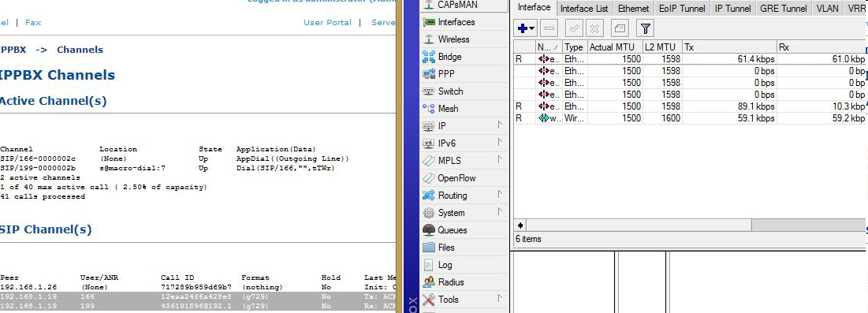Expand the IP submenu arrow
Viewport: 868px width, 313px height.
click(500, 125)
